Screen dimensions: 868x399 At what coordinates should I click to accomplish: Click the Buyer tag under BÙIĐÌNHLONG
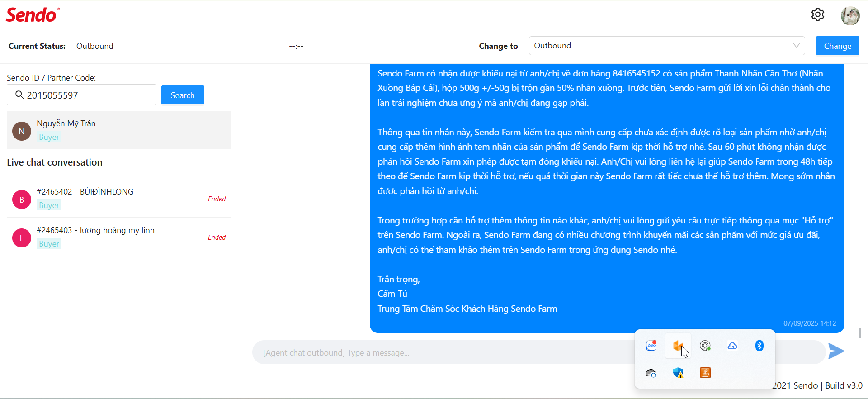[x=49, y=205]
